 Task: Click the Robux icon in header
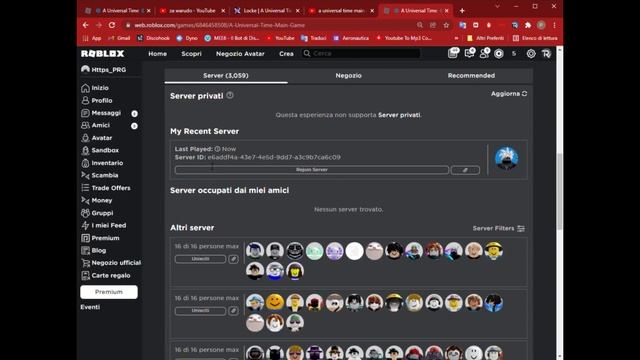[x=499, y=53]
